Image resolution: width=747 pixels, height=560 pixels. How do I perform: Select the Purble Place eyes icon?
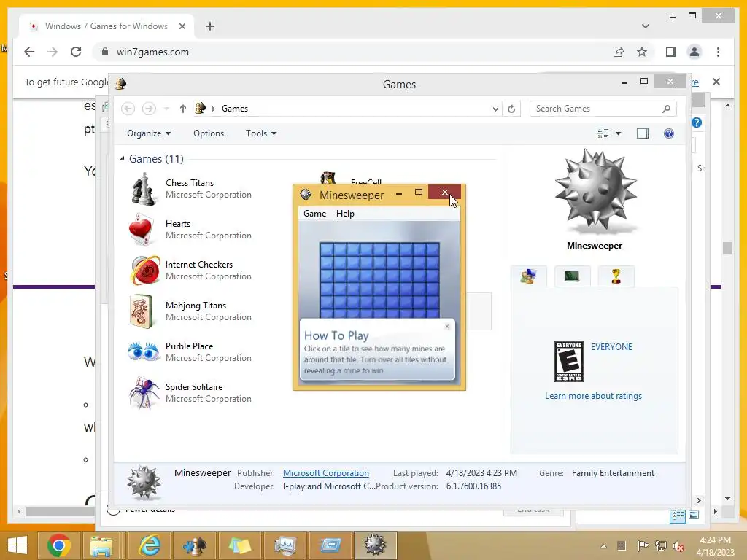coord(144,352)
